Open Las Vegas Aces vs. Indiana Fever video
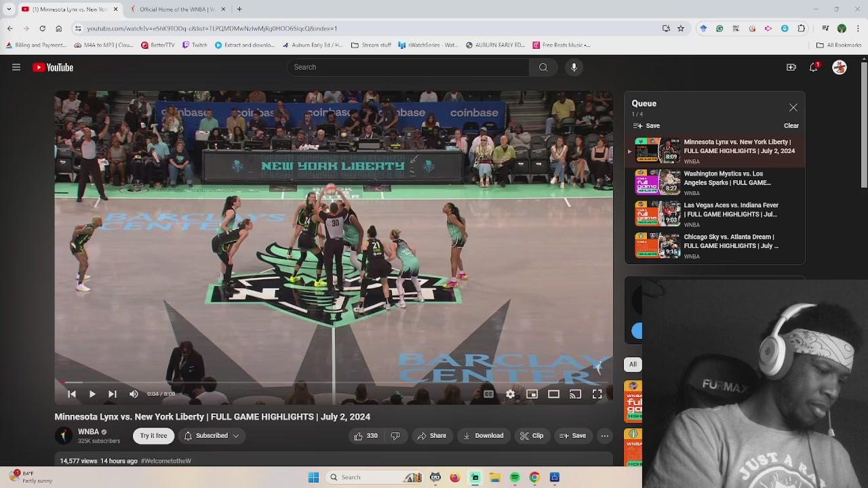Image resolution: width=868 pixels, height=488 pixels. click(x=730, y=209)
